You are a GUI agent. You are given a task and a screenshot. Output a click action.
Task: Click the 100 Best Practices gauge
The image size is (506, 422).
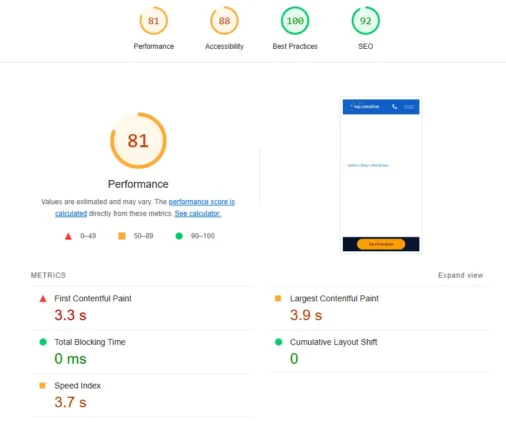(295, 21)
